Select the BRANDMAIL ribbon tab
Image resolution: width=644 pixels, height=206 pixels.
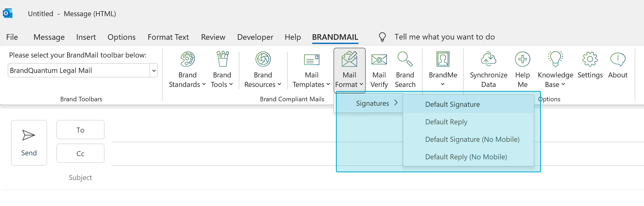(335, 37)
